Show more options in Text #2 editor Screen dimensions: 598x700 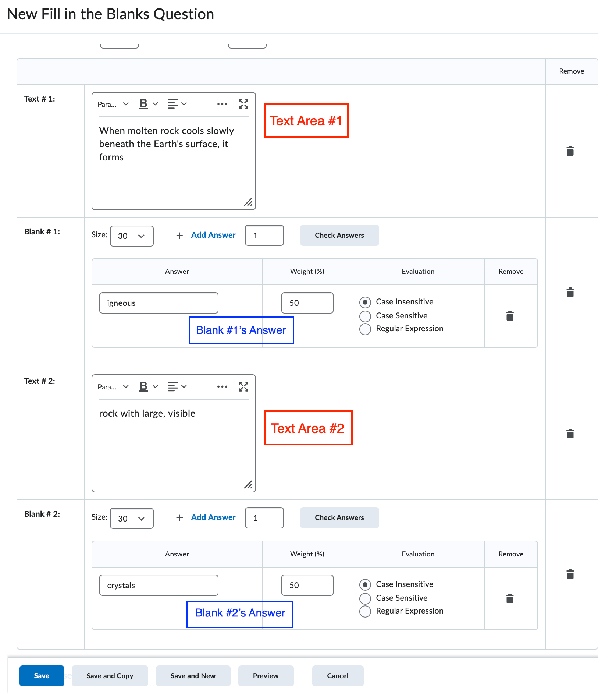click(x=222, y=387)
